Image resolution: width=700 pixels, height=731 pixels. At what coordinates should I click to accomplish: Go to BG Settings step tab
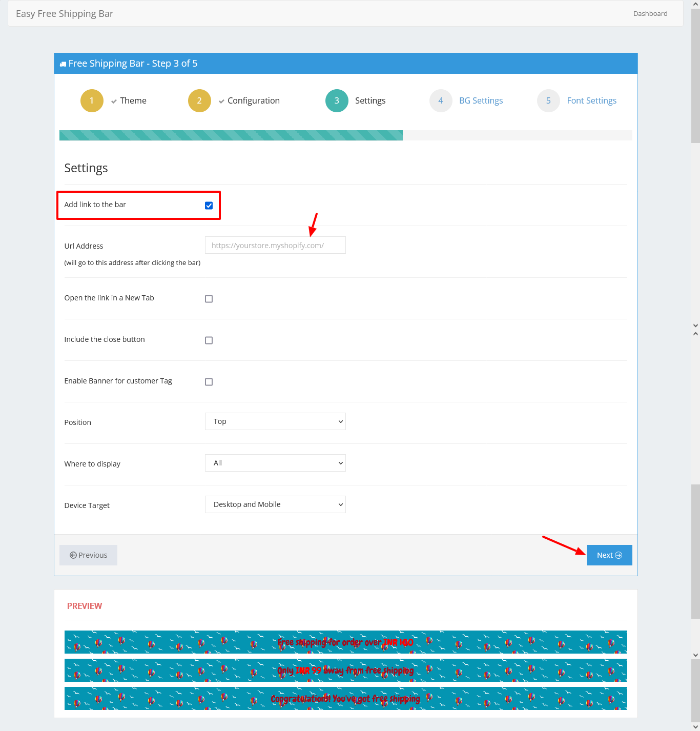(x=481, y=100)
